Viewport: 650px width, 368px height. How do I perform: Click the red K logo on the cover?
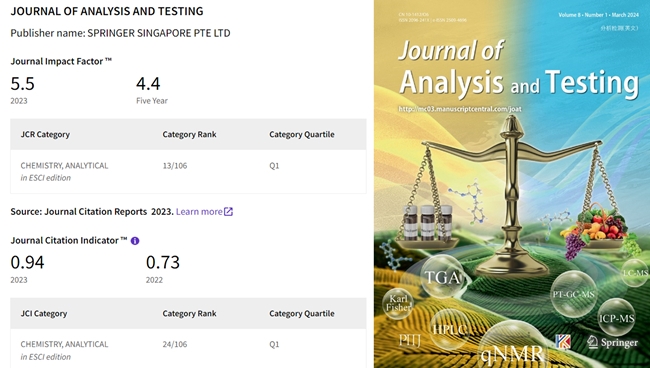[563, 342]
